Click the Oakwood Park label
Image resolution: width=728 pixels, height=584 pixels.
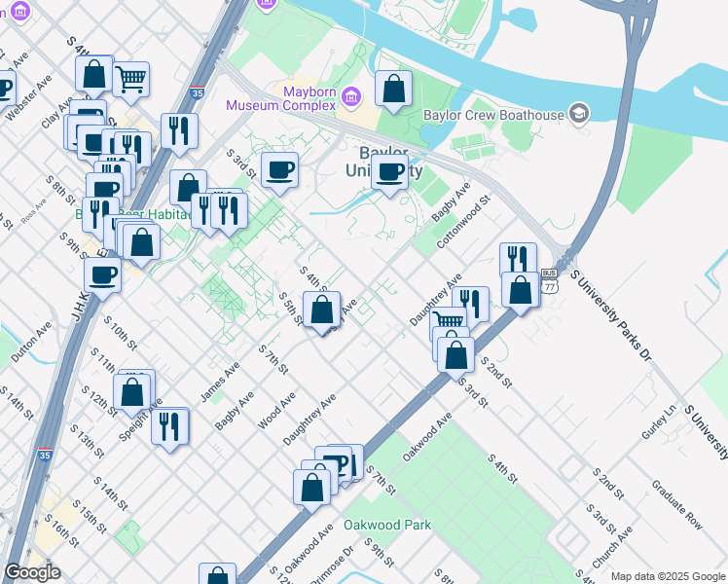tap(387, 525)
